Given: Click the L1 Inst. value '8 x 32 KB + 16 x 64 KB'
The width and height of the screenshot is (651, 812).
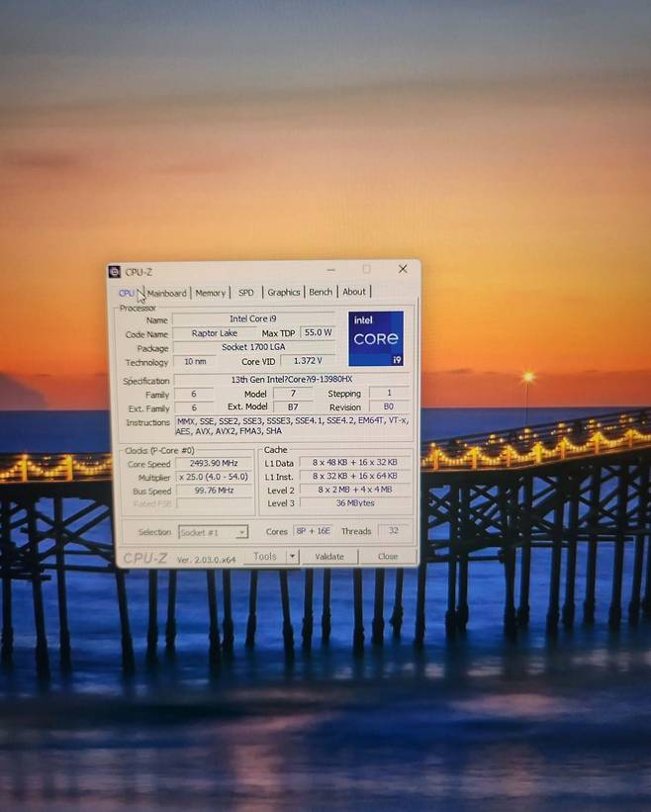Looking at the screenshot, I should [355, 476].
